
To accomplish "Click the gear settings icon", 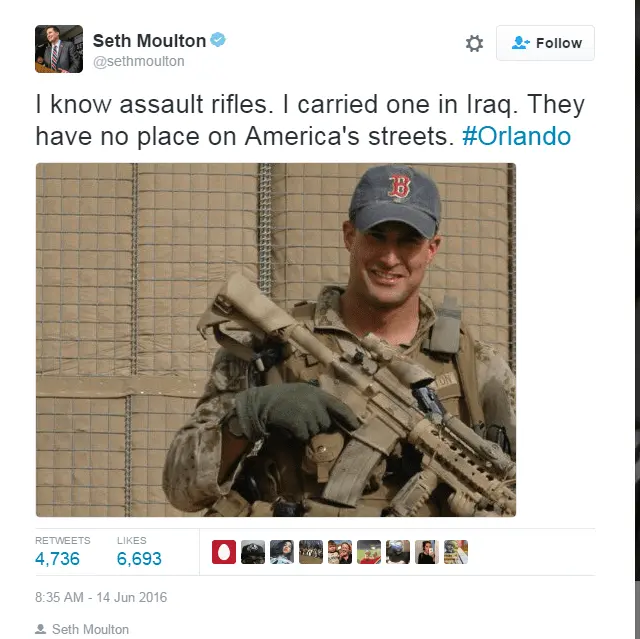I will tap(474, 43).
